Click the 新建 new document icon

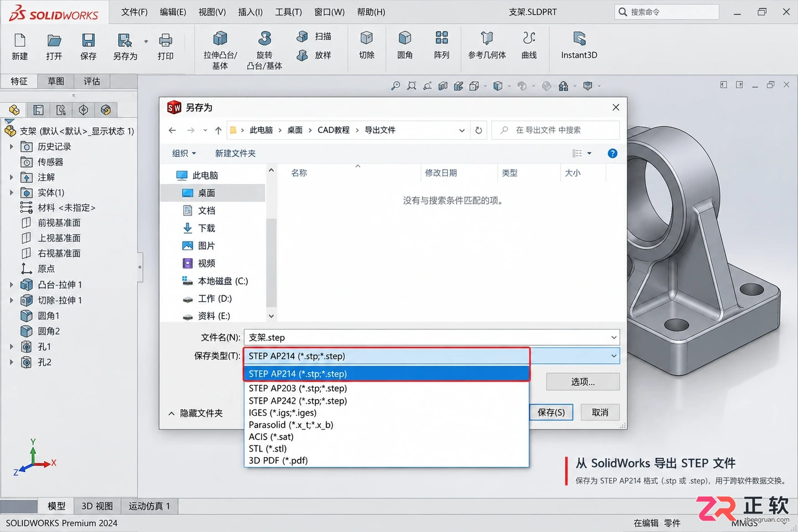(x=20, y=40)
